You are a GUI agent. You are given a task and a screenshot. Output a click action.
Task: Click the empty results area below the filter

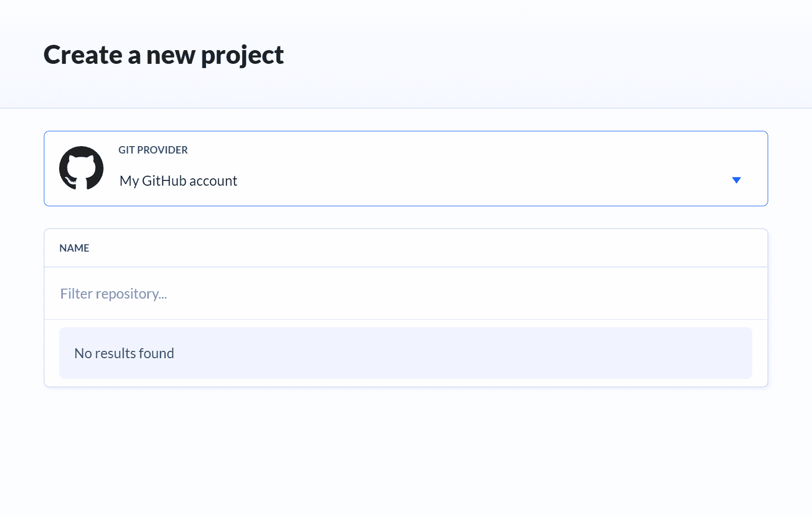405,353
